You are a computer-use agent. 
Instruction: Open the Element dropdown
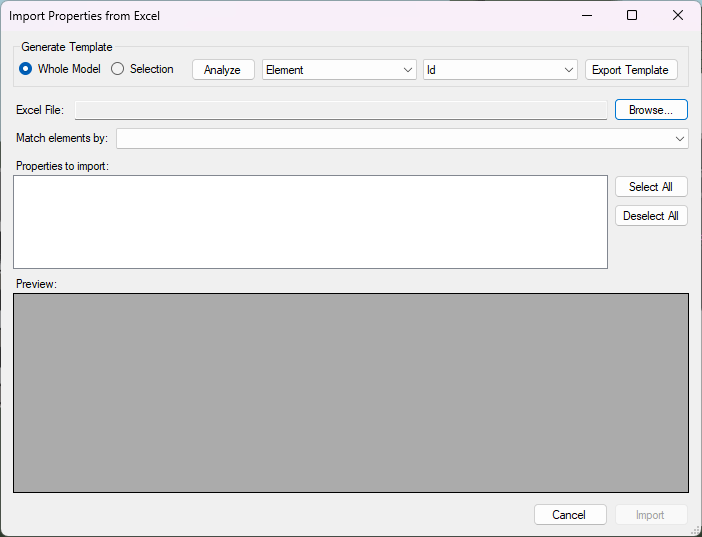pyautogui.click(x=339, y=70)
